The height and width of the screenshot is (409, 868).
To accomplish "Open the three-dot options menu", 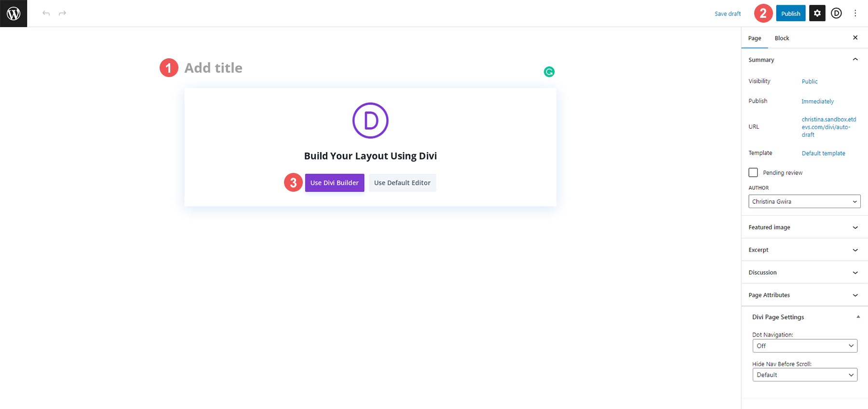I will pos(855,13).
